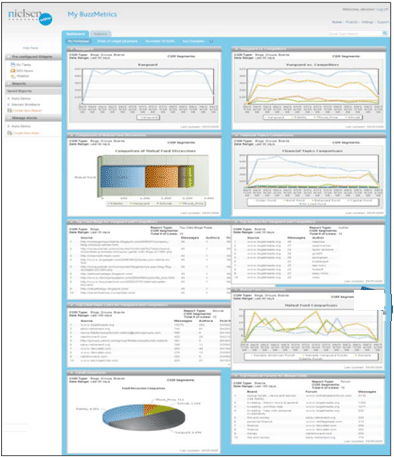Open Projects in top navigation
Screen dimensions: 394x458
pos(351,22)
